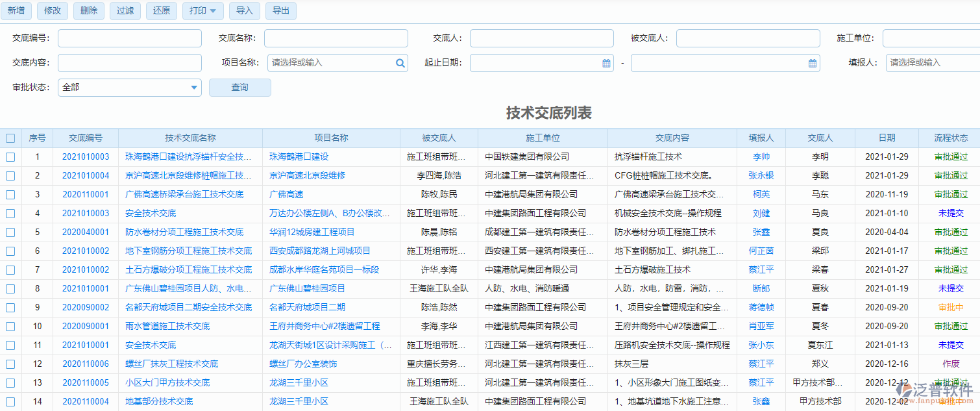Click the 导出 (Export) toolbar button
The width and height of the screenshot is (980, 411).
(x=281, y=10)
